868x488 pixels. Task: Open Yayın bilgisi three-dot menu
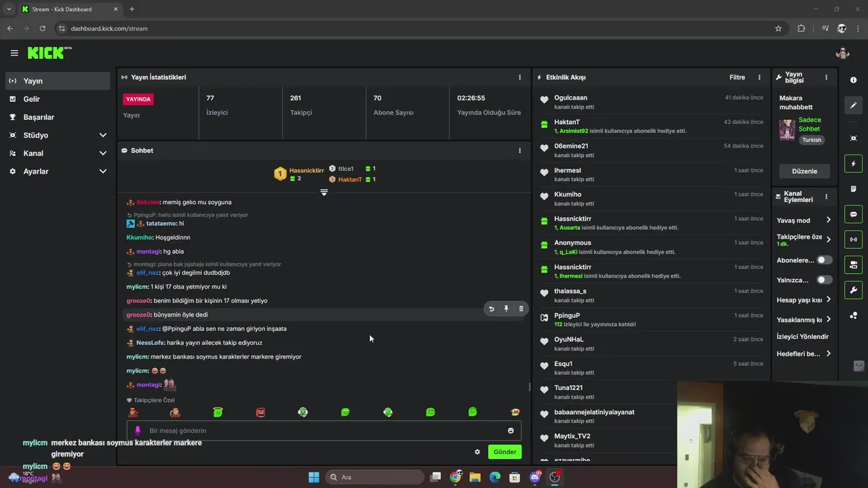tap(826, 77)
